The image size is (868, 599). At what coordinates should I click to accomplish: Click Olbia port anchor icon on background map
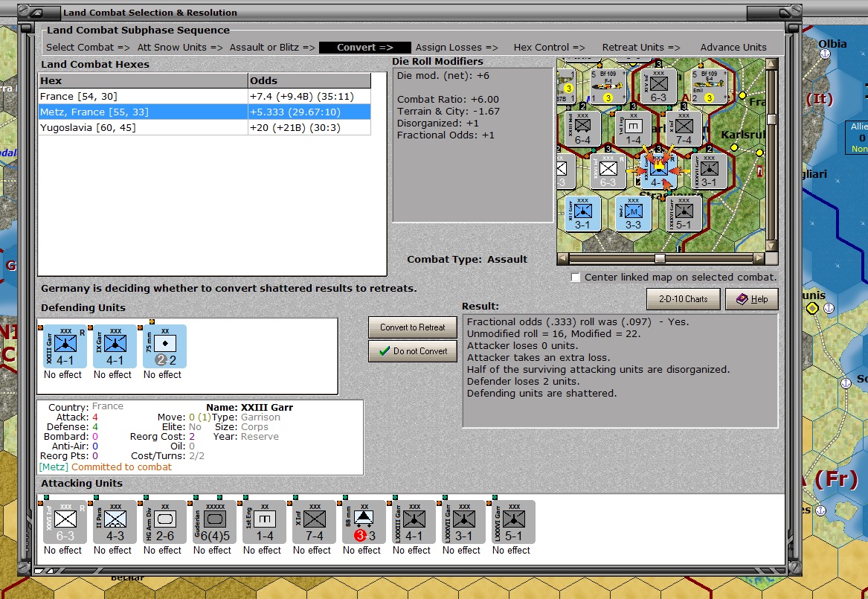825,54
